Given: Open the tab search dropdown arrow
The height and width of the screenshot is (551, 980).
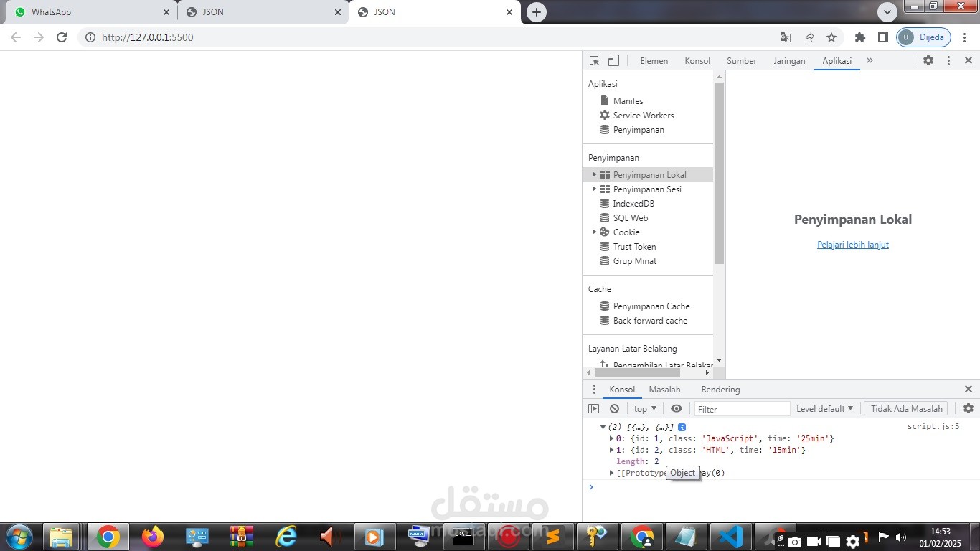Looking at the screenshot, I should (x=887, y=11).
